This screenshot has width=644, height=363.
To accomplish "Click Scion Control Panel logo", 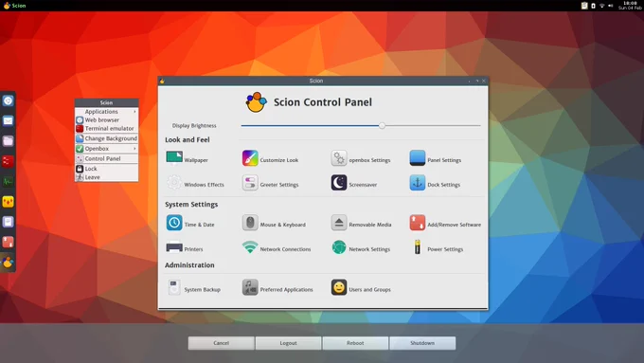I will tap(256, 102).
